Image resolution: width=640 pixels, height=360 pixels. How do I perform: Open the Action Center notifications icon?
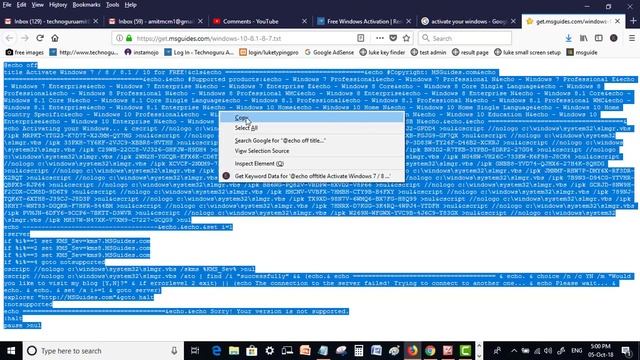pyautogui.click(x=626, y=351)
